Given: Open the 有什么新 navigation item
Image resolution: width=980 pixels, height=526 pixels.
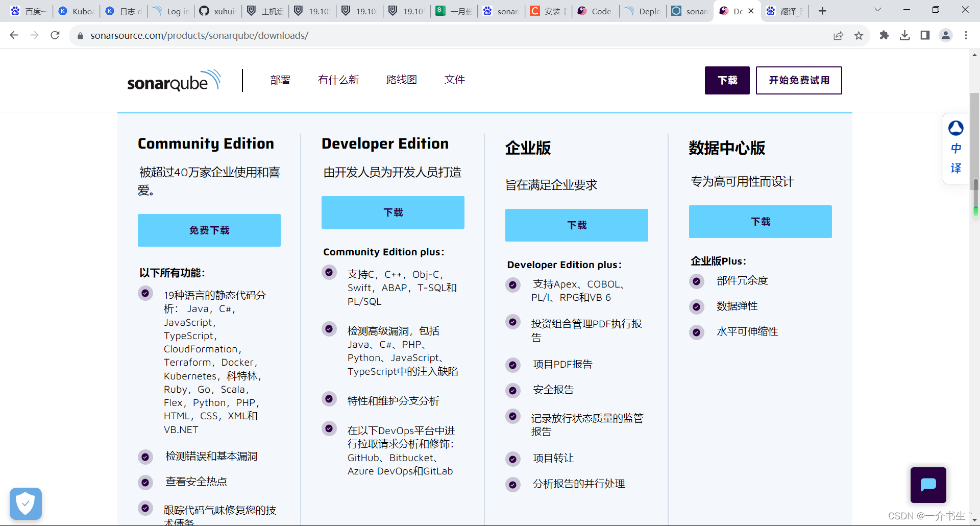Looking at the screenshot, I should (x=338, y=80).
